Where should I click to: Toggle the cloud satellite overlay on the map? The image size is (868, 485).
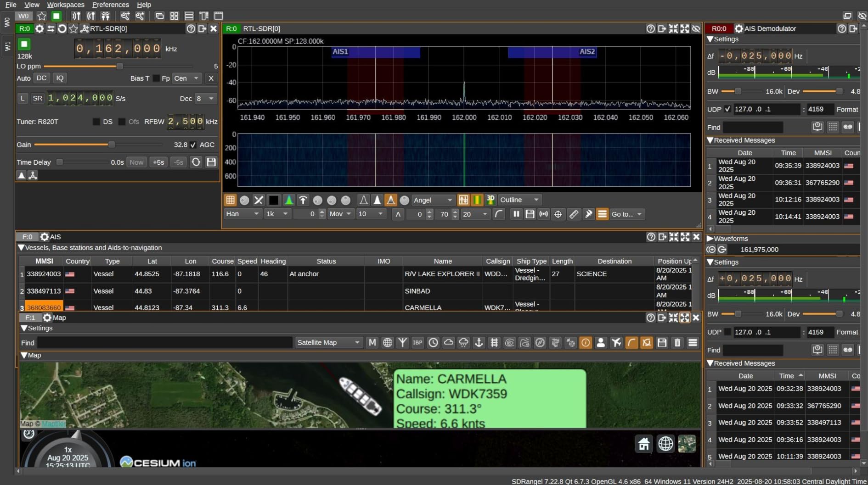[x=448, y=343]
